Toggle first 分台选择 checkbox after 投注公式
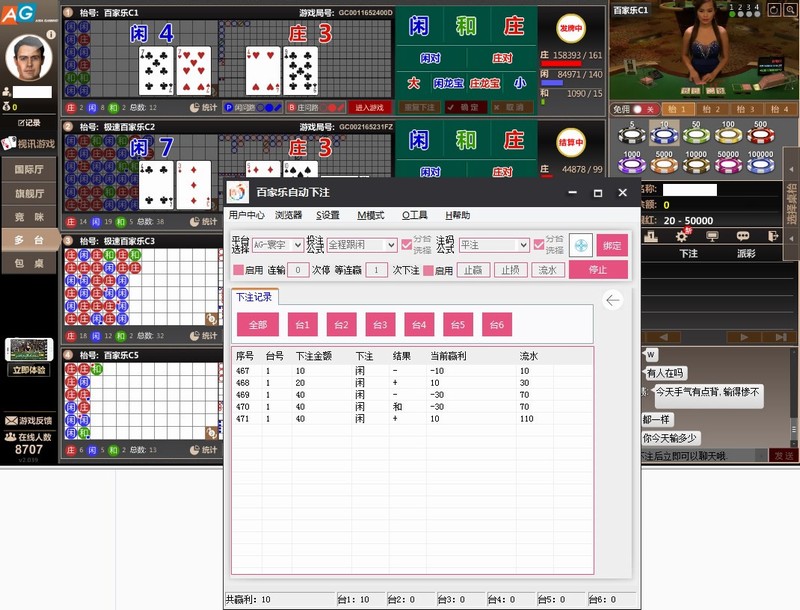Image resolution: width=800 pixels, height=610 pixels. coord(406,245)
